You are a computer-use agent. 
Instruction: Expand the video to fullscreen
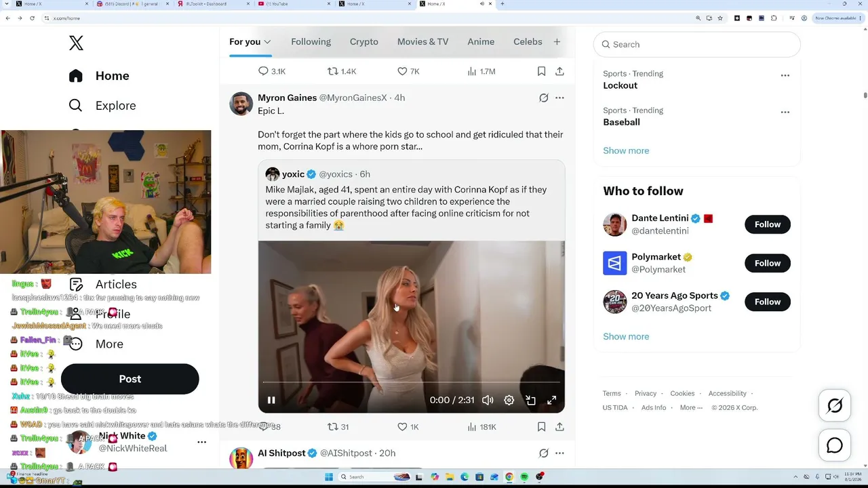click(x=552, y=400)
